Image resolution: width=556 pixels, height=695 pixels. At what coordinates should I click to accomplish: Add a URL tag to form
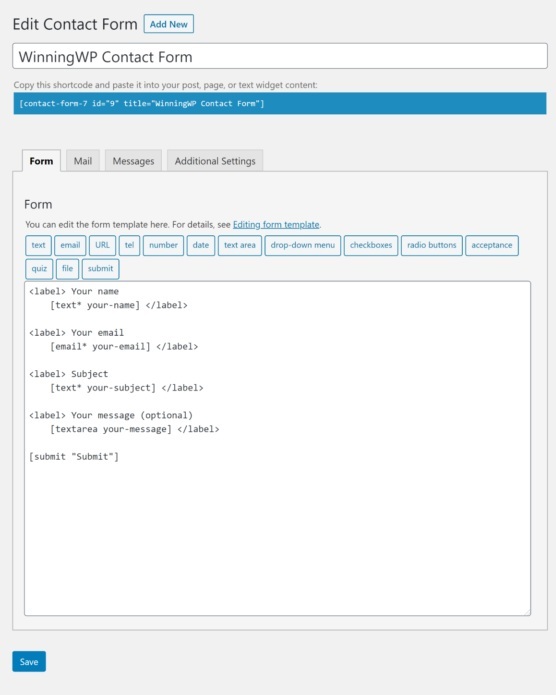[x=102, y=245]
